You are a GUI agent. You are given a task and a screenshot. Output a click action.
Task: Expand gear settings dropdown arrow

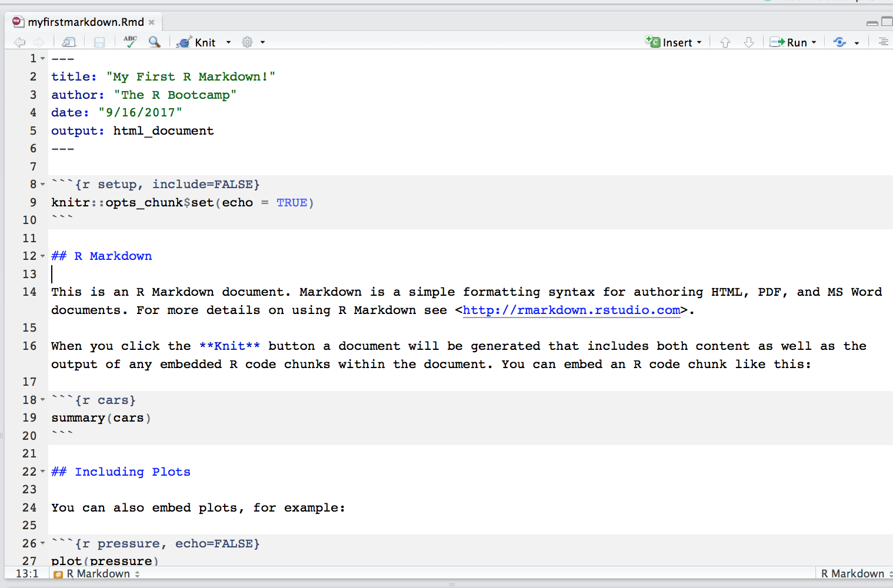(263, 42)
